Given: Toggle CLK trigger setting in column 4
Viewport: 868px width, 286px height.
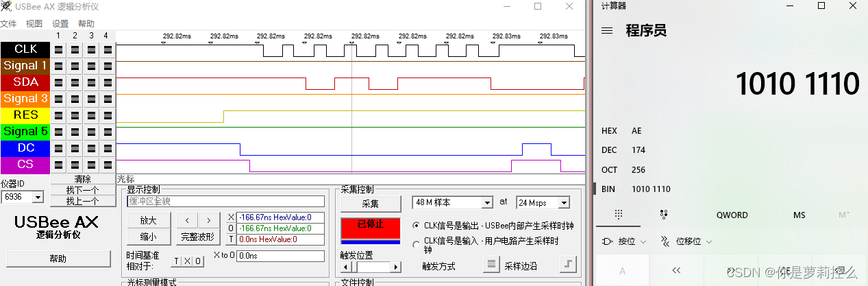Looking at the screenshot, I should [x=108, y=49].
